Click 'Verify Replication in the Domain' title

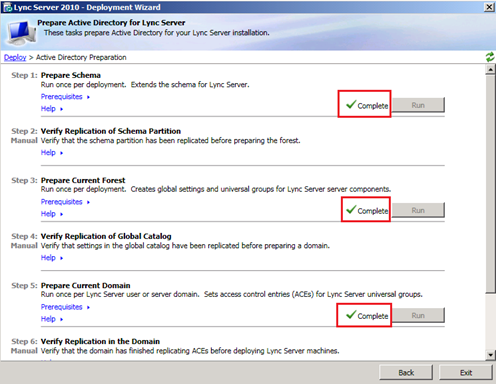[100, 341]
